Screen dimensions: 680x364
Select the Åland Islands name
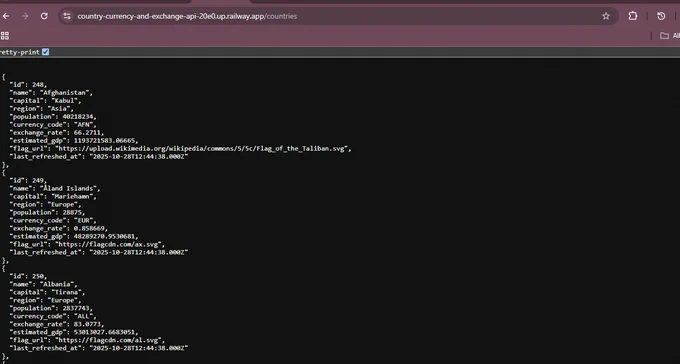[x=69, y=188]
